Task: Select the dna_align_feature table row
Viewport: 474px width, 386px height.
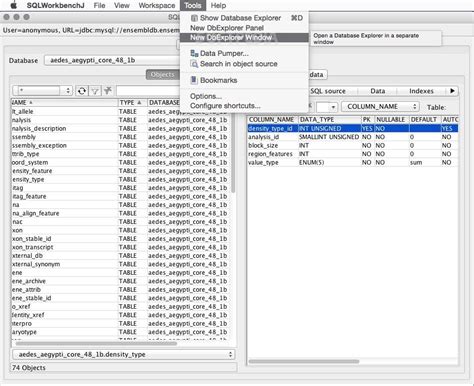Action: [122, 213]
